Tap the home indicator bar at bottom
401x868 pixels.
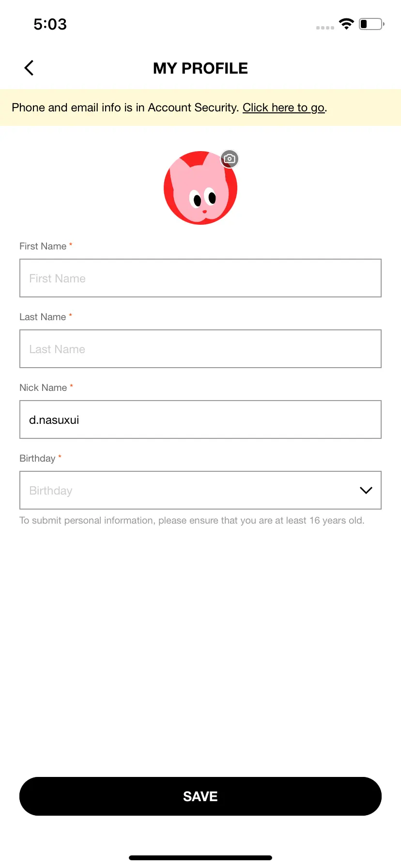coord(200,858)
